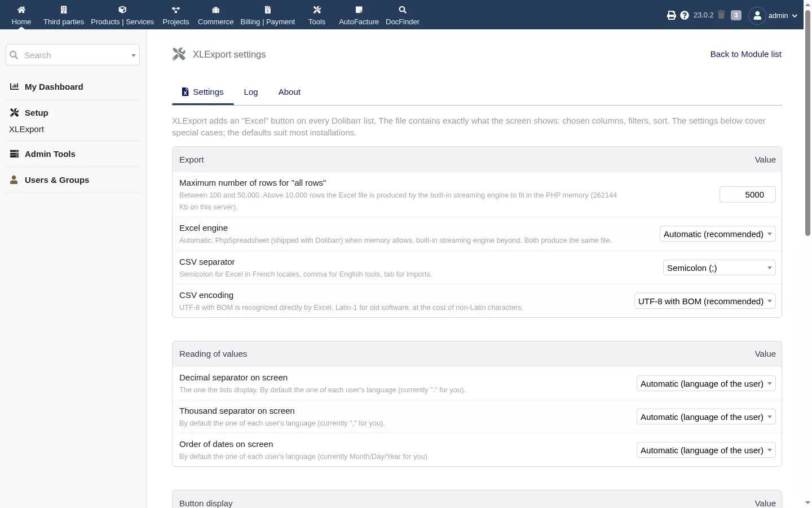Open My Dashboard in sidebar
812x508 pixels.
pos(54,87)
